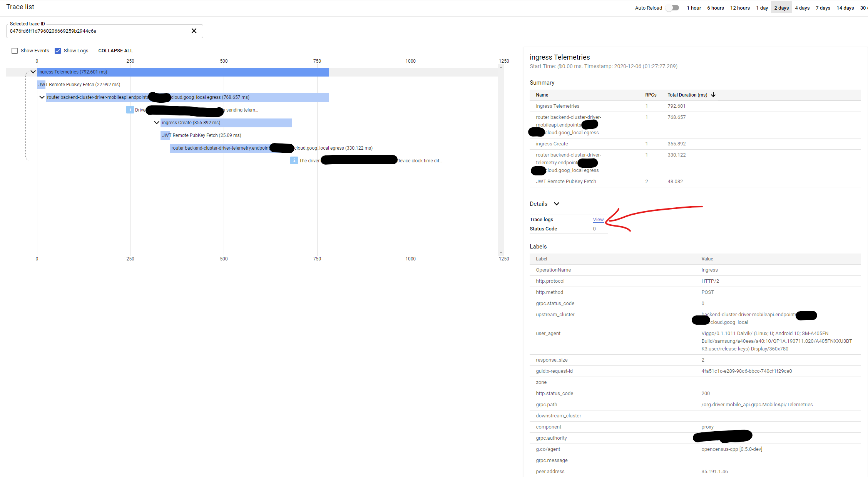Select the 12 hours time range
This screenshot has width=868, height=477.
click(x=740, y=7)
